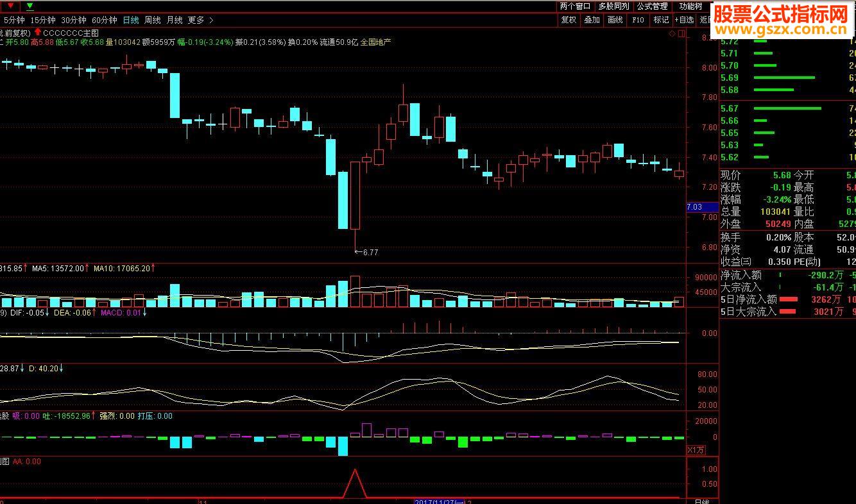Click the 叠加 overlay button
The image size is (856, 504).
click(592, 20)
